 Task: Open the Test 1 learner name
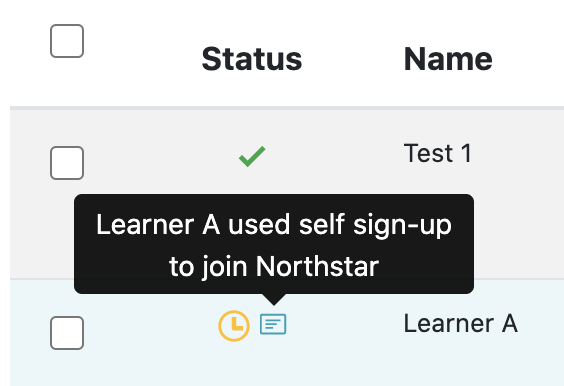pos(437,153)
